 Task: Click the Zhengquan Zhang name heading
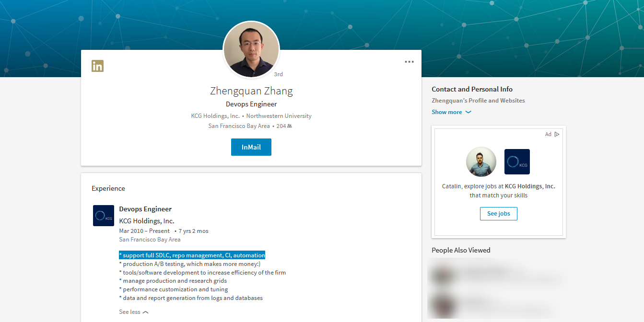point(251,91)
